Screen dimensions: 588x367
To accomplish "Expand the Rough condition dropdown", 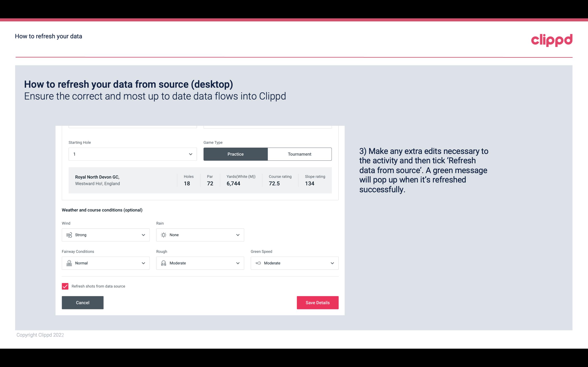I will pos(238,263).
